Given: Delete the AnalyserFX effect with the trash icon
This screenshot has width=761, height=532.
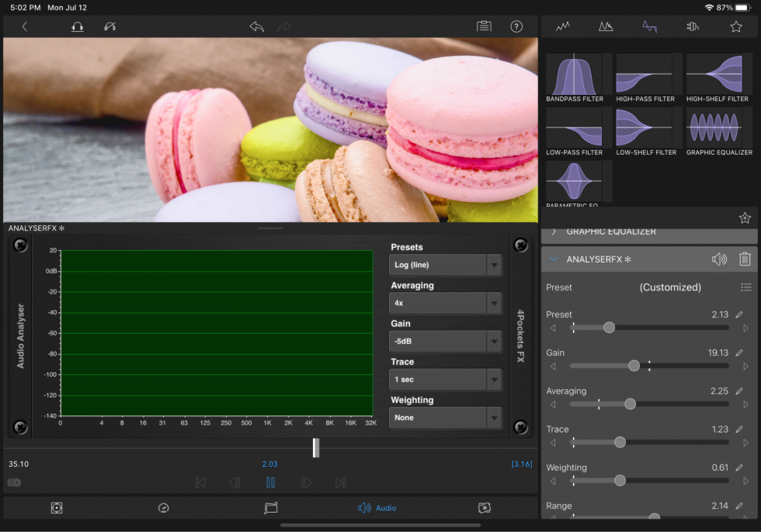Looking at the screenshot, I should click(x=745, y=259).
